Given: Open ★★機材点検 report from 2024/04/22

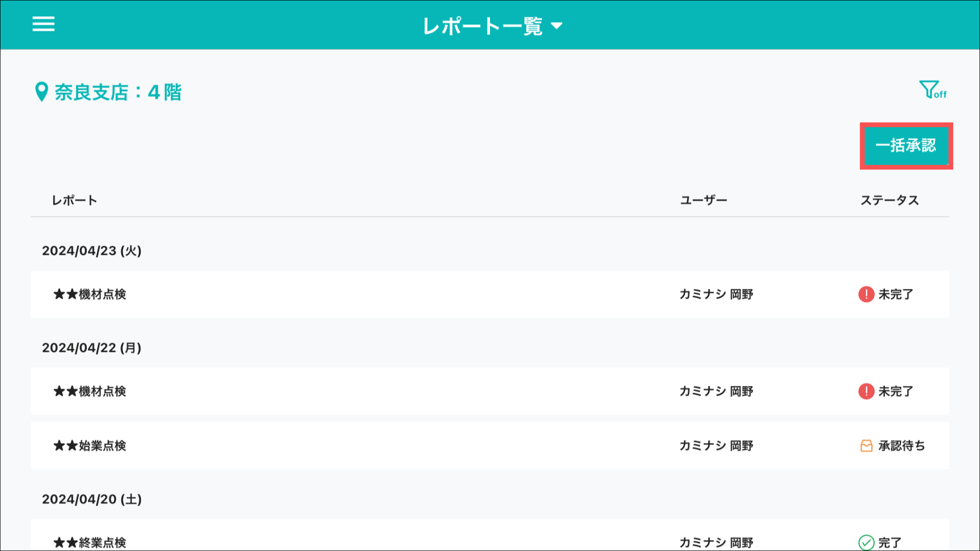Looking at the screenshot, I should [90, 391].
